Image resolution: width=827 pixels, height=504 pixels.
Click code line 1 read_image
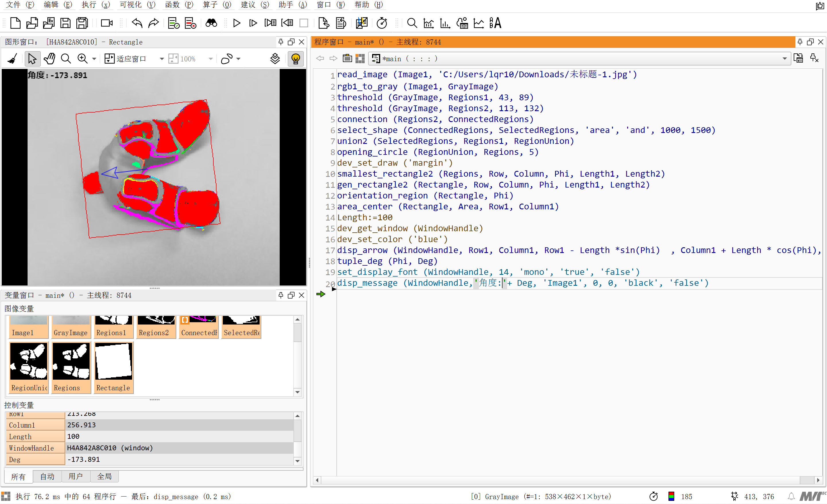tap(487, 74)
